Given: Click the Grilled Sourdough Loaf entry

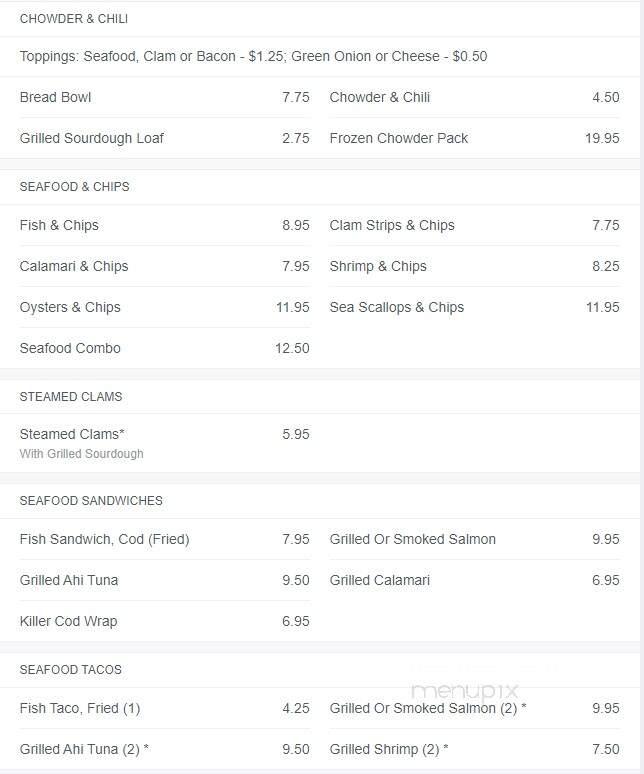Looking at the screenshot, I should [x=164, y=138].
